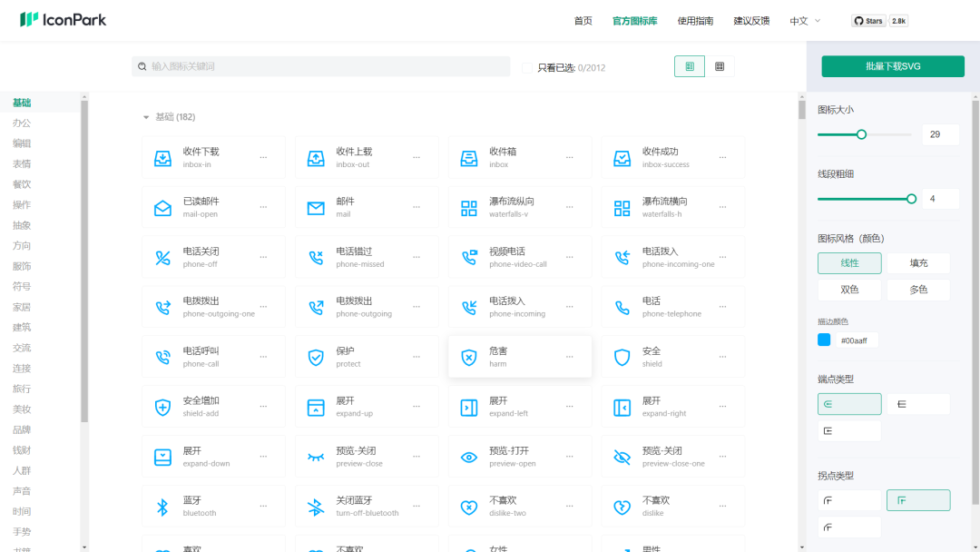
Task: Switch to detailed list view
Action: 690,66
